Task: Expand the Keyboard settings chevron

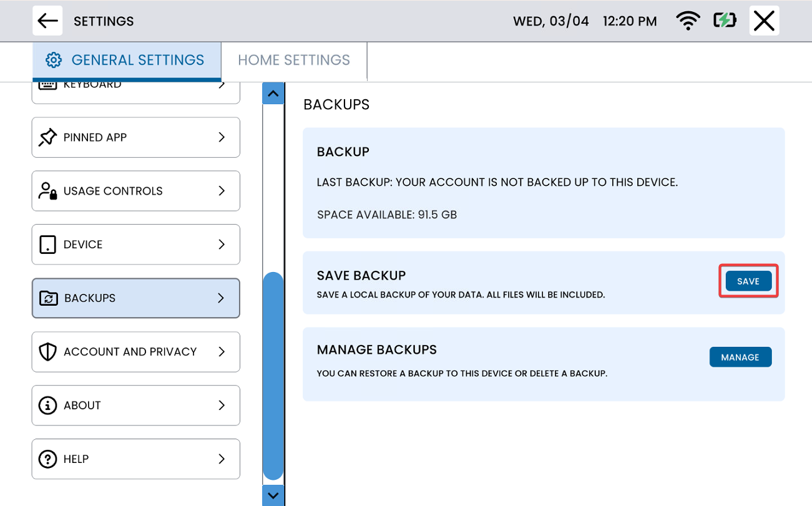Action: click(x=222, y=85)
